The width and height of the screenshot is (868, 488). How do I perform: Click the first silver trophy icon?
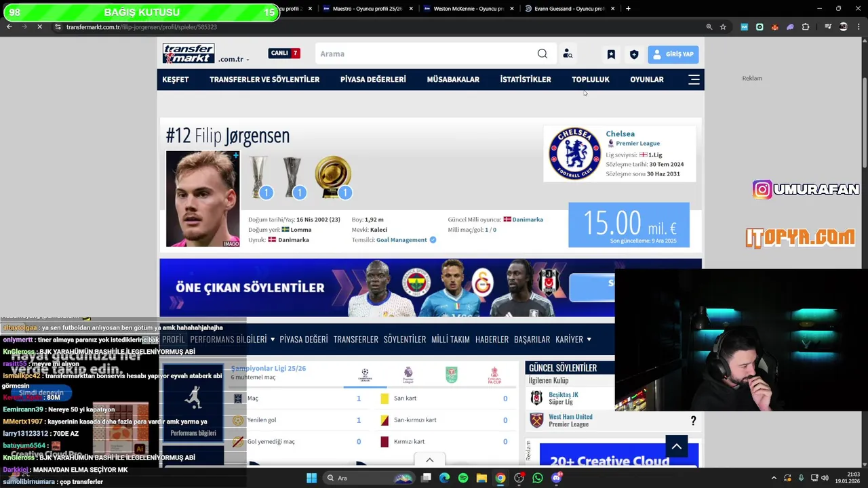tap(259, 177)
